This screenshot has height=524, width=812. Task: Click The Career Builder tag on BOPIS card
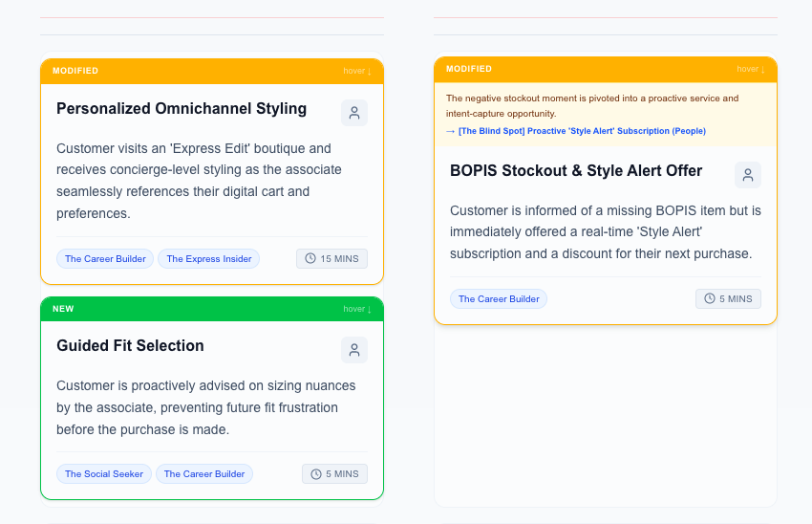pyautogui.click(x=499, y=299)
